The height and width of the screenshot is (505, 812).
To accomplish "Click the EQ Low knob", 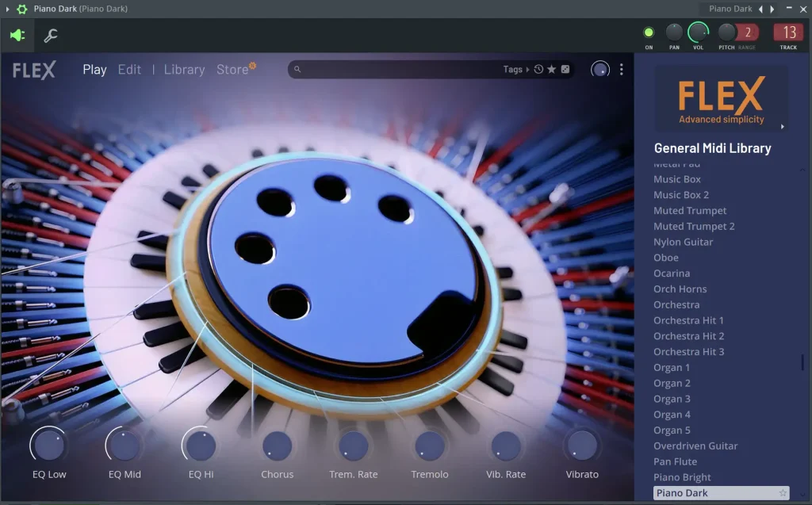I will [48, 445].
